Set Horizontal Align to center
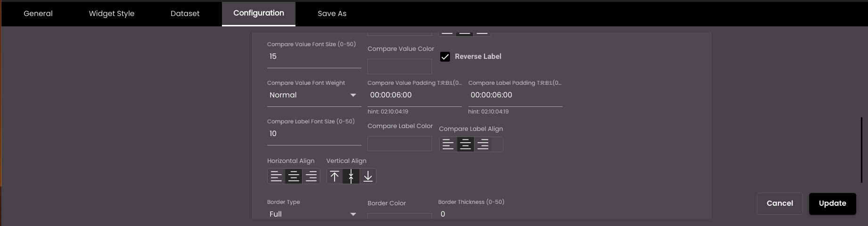The image size is (868, 226). tap(294, 177)
